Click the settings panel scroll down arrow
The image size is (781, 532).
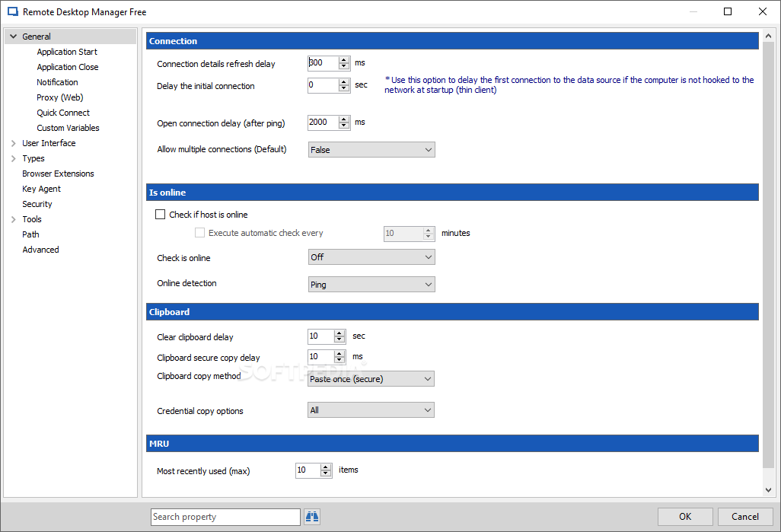tap(768, 490)
